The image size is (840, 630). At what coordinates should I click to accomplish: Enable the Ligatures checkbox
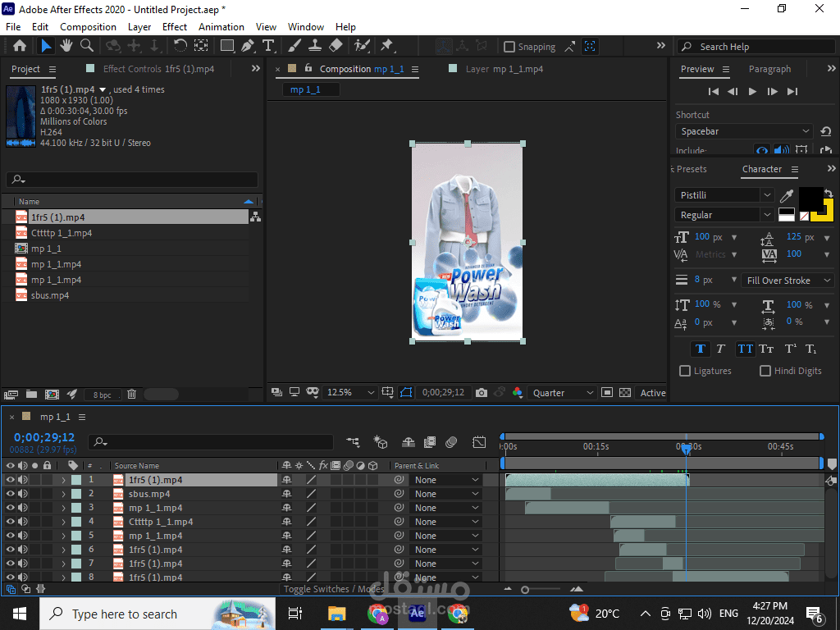[x=685, y=371]
